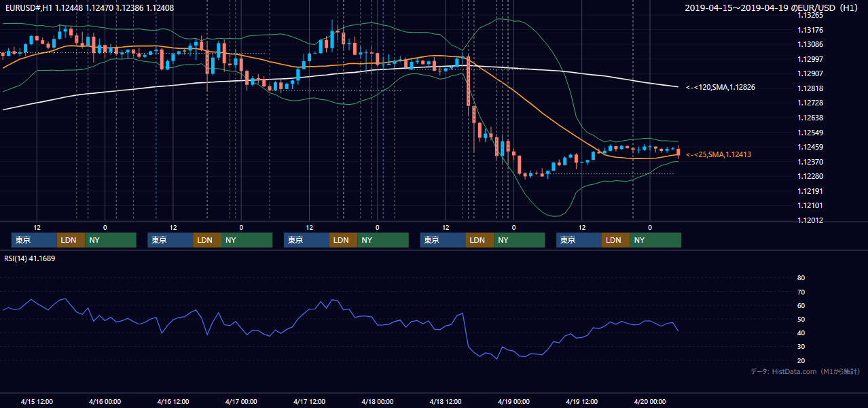Click the RSI scale value 20

click(x=801, y=360)
